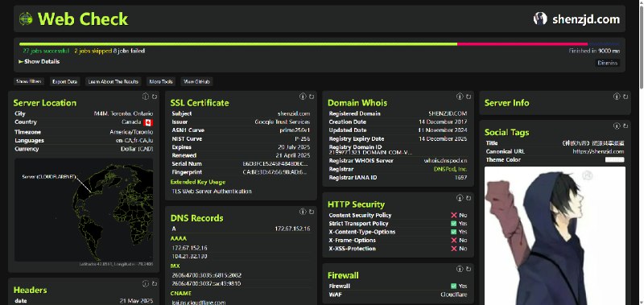Click the server location globe map

(84, 210)
